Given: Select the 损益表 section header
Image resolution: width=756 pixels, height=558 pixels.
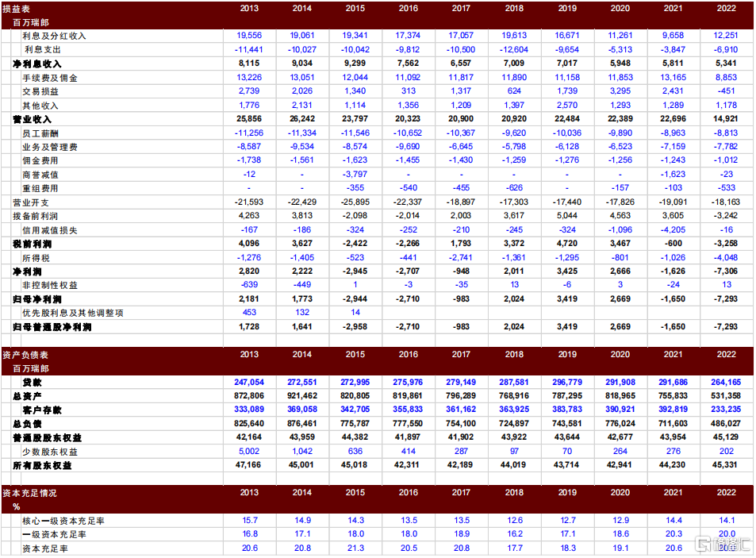Looking at the screenshot, I should point(17,8).
